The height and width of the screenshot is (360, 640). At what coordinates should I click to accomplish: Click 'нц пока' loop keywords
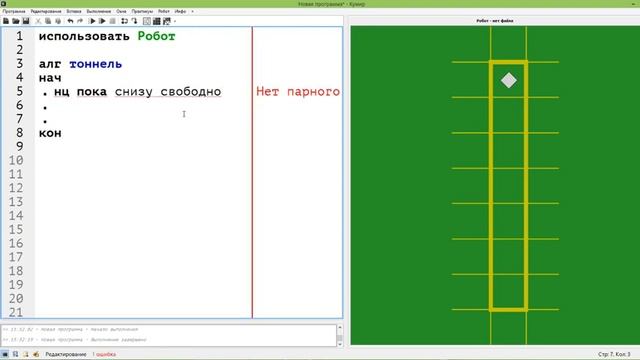80,92
